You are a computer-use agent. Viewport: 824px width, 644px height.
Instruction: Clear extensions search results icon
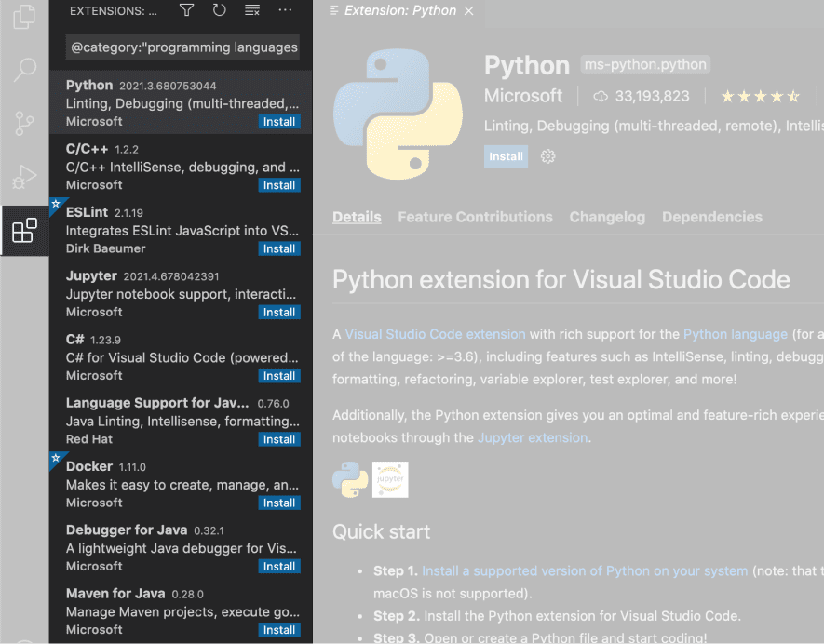coord(251,10)
